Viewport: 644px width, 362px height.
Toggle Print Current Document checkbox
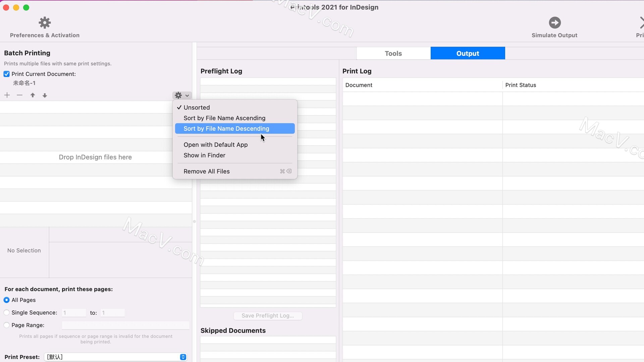pos(6,74)
